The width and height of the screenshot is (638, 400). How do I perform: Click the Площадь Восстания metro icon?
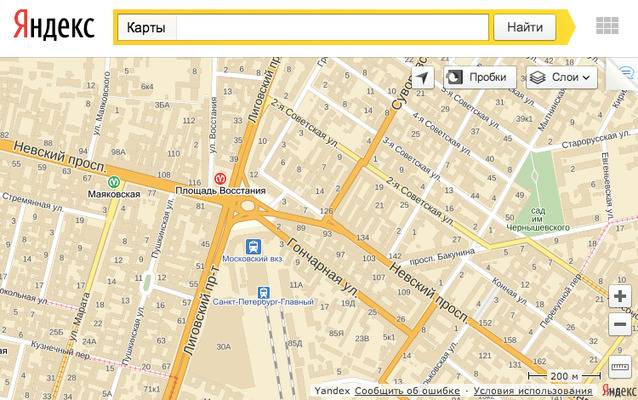[220, 178]
